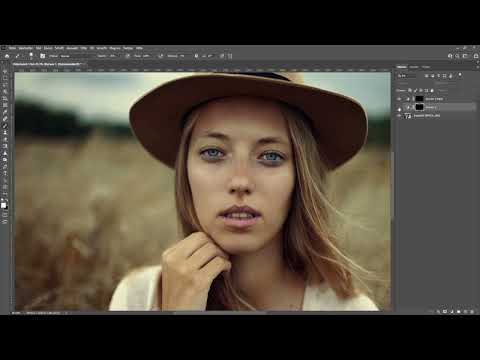The image size is (480, 360).
Task: Open the Filter menu
Action: (84, 48)
